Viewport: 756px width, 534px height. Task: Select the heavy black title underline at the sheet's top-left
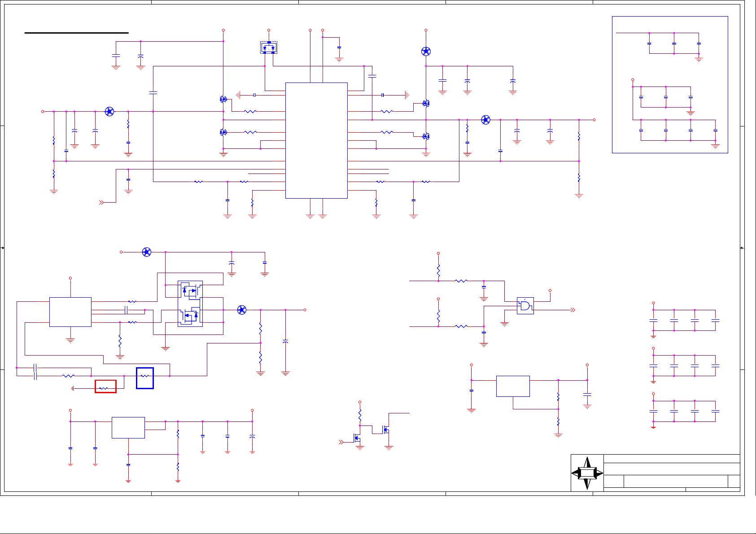(77, 33)
